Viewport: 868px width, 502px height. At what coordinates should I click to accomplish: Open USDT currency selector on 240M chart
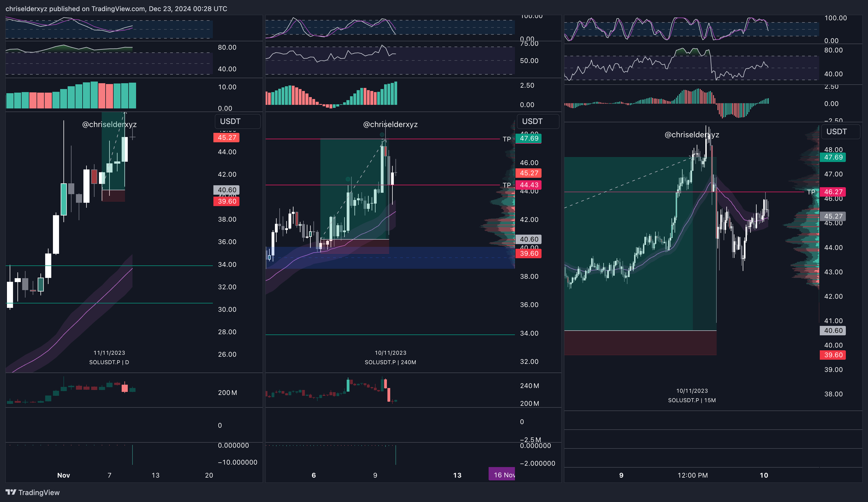click(538, 121)
